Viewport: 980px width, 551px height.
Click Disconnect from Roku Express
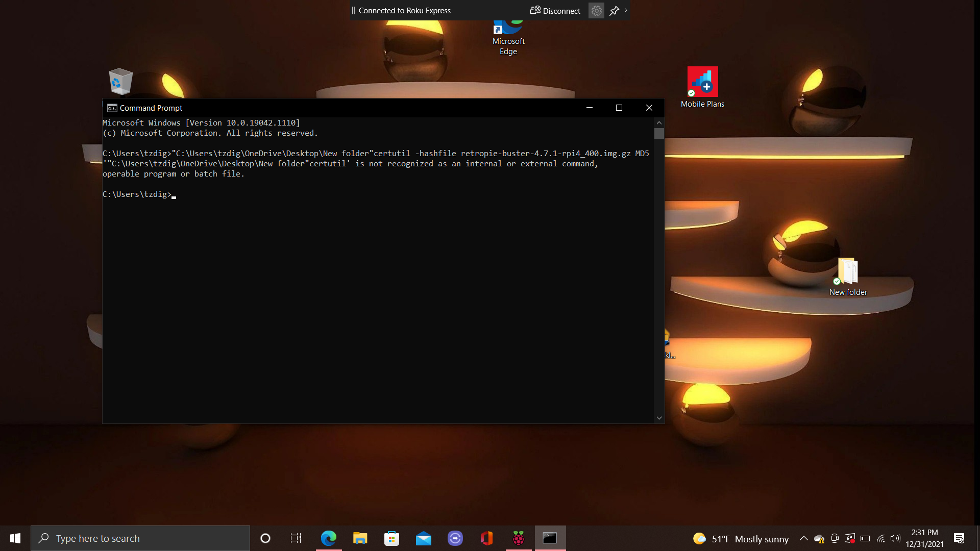pos(555,11)
